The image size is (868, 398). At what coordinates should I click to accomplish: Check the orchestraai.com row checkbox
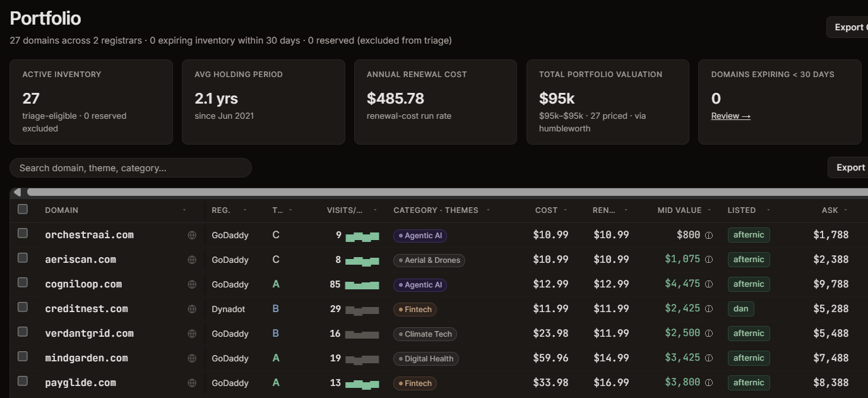pyautogui.click(x=23, y=233)
